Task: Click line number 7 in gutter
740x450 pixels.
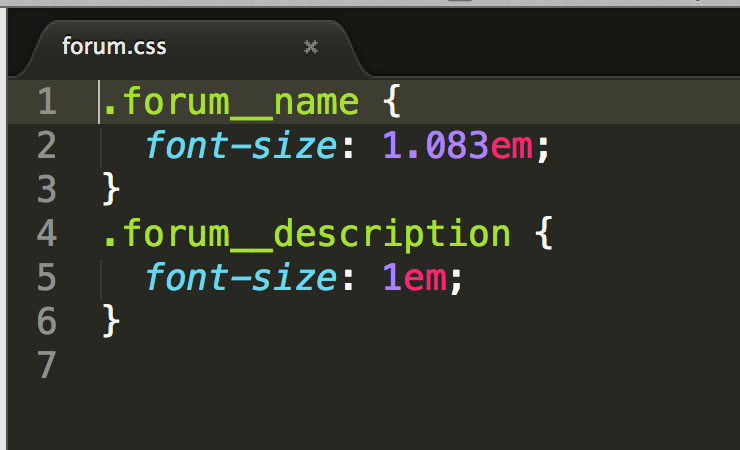Action: (x=47, y=365)
